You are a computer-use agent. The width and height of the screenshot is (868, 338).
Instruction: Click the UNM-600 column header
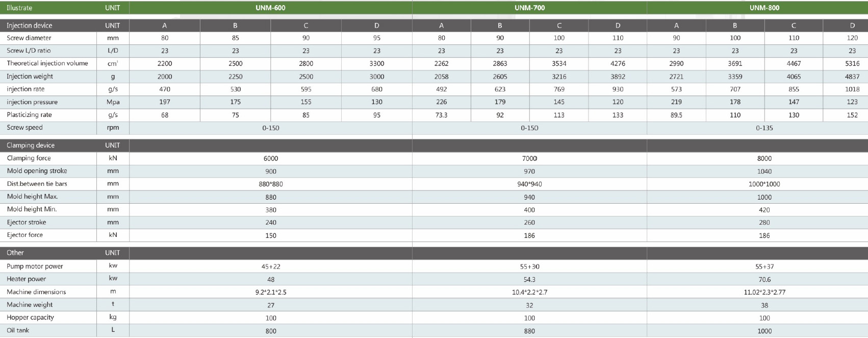270,8
